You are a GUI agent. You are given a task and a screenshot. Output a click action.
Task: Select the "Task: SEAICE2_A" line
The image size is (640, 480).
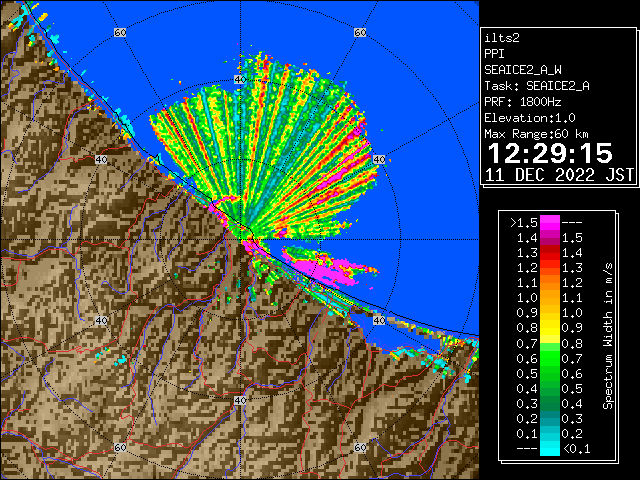tap(537, 86)
